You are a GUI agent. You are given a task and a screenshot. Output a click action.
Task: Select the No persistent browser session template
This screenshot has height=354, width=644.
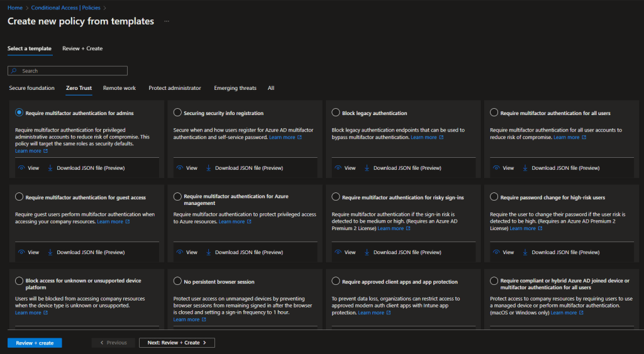pyautogui.click(x=177, y=282)
